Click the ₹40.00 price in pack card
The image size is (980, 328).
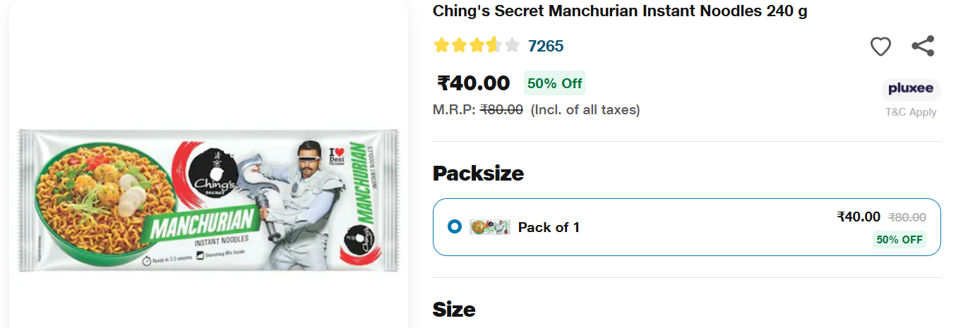coord(859,217)
